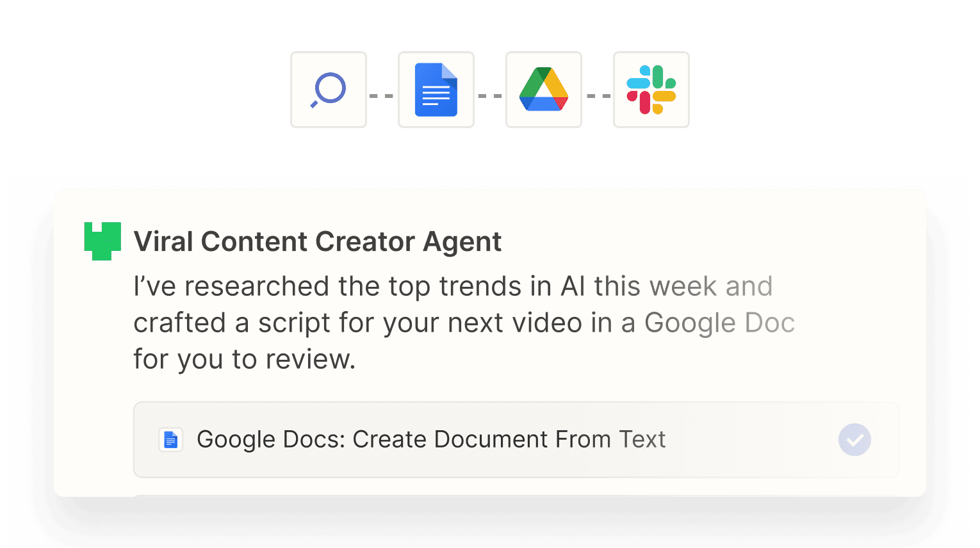This screenshot has height=548, width=980.
Task: Click the dashed connector between search and Docs
Action: [x=382, y=96]
